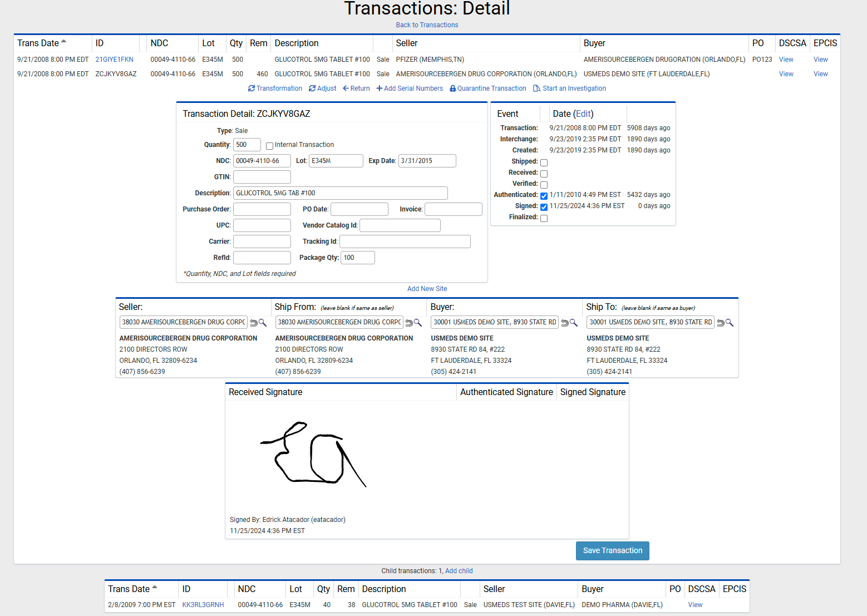Viewport: 867px width, 616px height.
Task: Click the Start an Investigation document icon
Action: pos(536,88)
